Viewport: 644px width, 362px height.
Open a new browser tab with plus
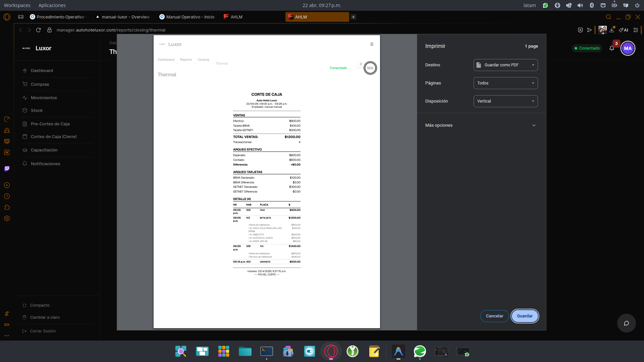tap(353, 17)
